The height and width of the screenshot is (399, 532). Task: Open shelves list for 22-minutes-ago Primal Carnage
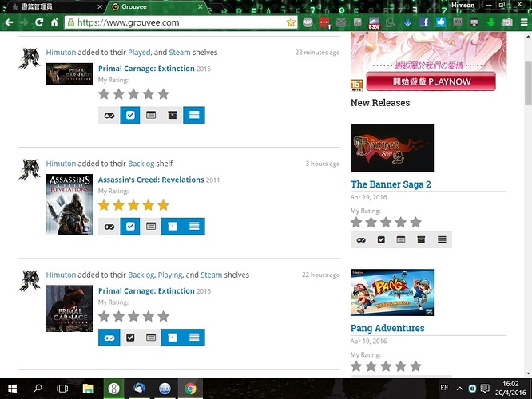click(194, 115)
